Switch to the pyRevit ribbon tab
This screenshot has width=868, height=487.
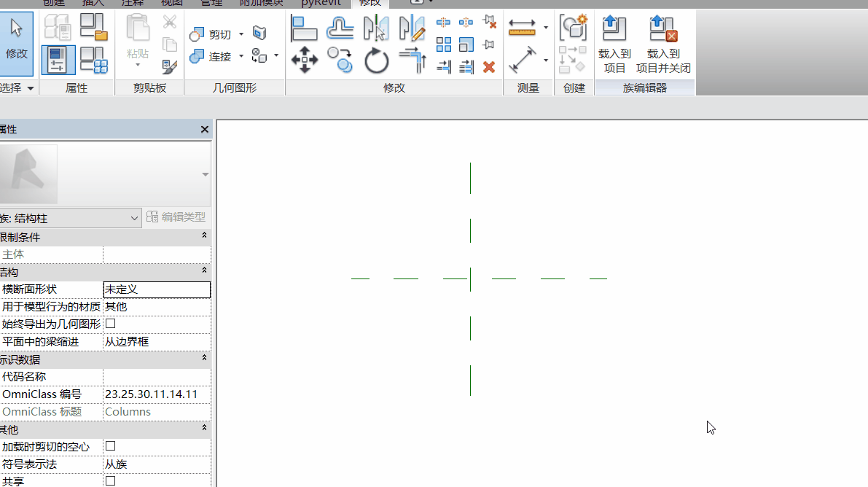click(x=321, y=3)
